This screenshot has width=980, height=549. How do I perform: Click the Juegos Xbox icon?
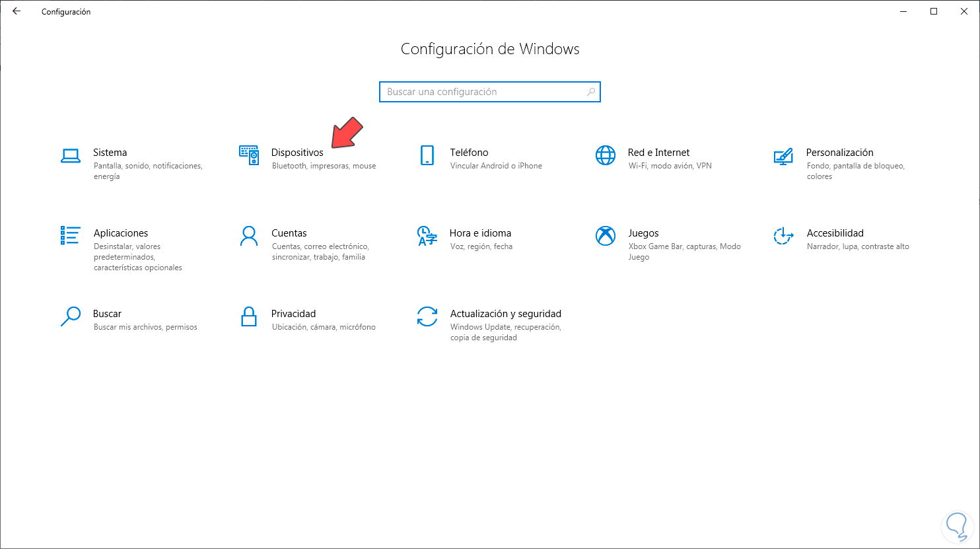pyautogui.click(x=606, y=236)
